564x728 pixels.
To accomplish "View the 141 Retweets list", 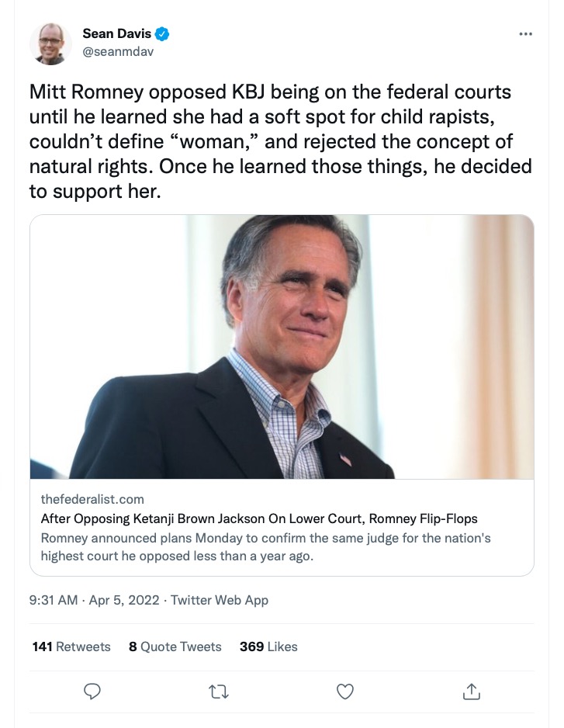I will 71,647.
